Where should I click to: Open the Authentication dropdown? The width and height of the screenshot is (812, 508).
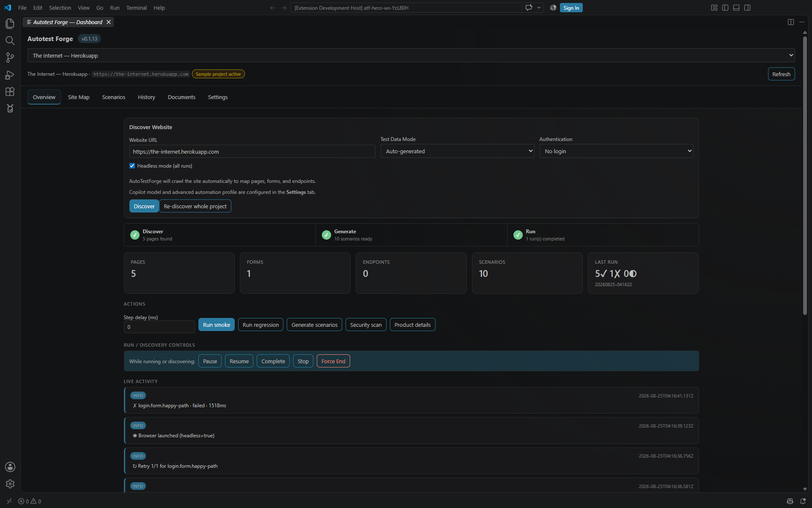616,151
